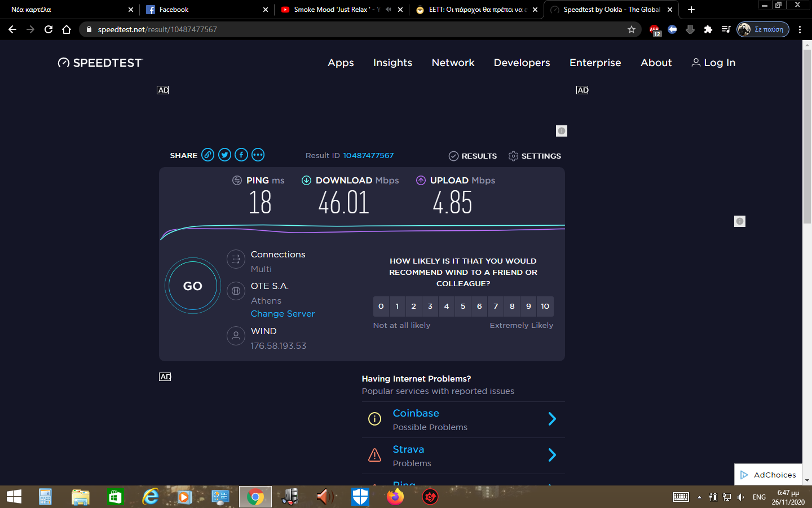Open the system tray volume icon
This screenshot has width=812, height=508.
pyautogui.click(x=741, y=497)
